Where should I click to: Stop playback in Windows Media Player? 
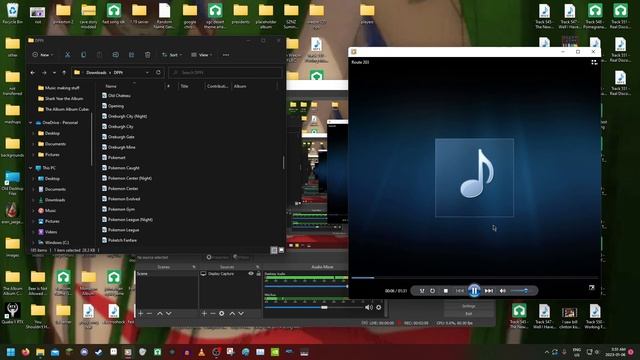tap(446, 291)
